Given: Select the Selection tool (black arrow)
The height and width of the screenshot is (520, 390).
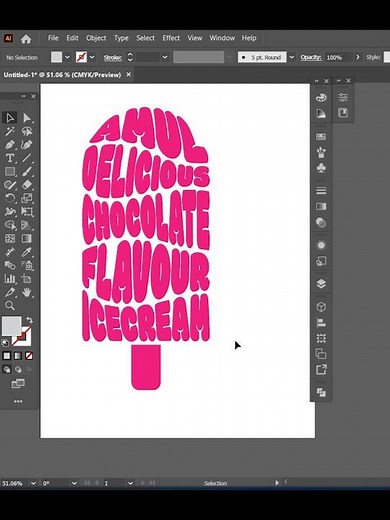Looking at the screenshot, I should pos(10,118).
